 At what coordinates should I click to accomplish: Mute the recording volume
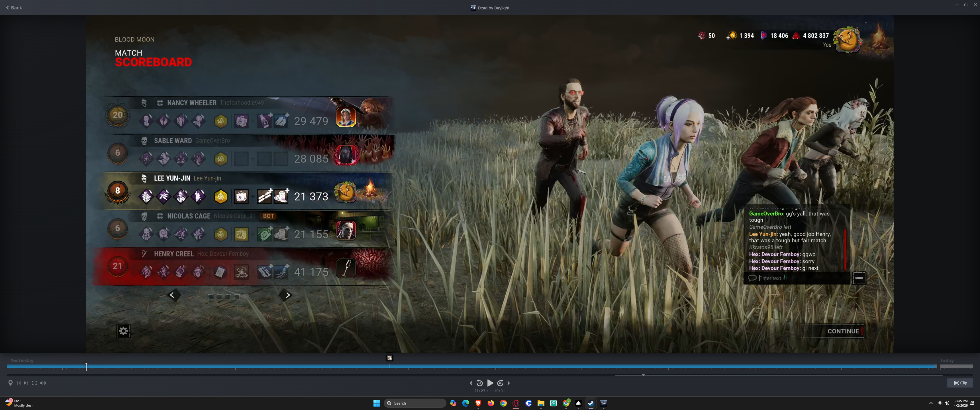pyautogui.click(x=43, y=383)
